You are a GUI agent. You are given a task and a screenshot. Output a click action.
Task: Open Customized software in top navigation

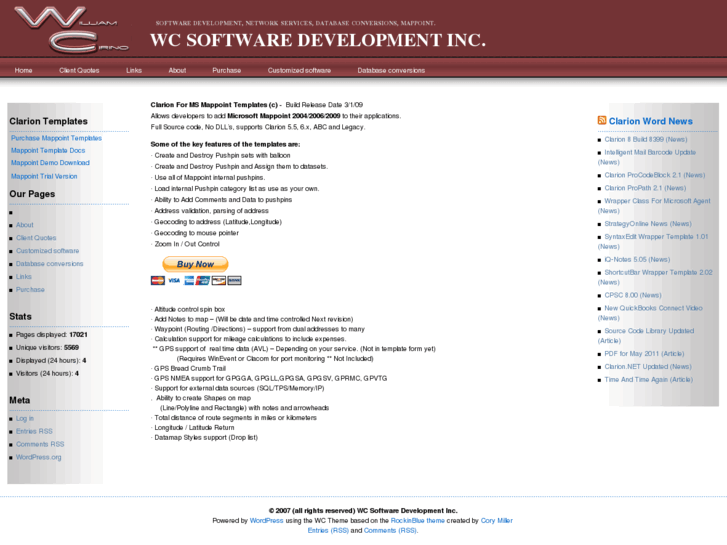coord(299,71)
